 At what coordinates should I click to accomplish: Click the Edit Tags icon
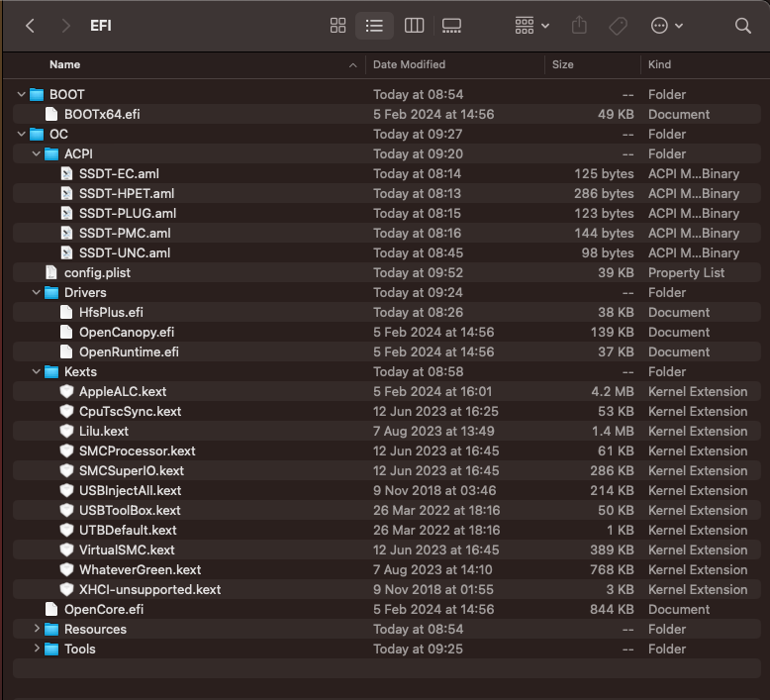pyautogui.click(x=618, y=26)
